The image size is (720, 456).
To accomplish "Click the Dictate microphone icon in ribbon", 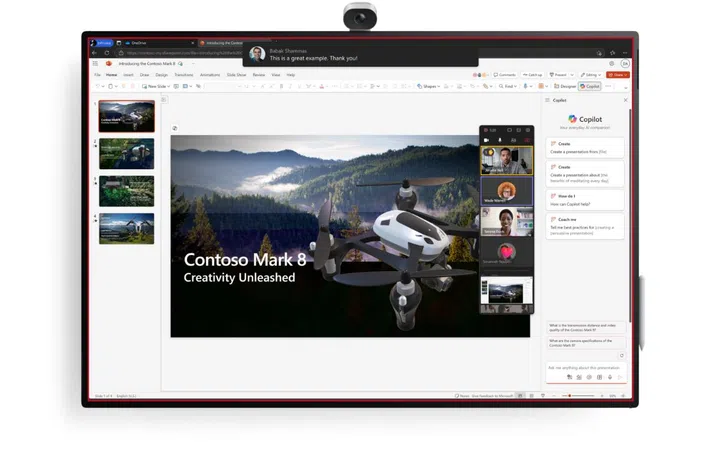I will pos(525,86).
